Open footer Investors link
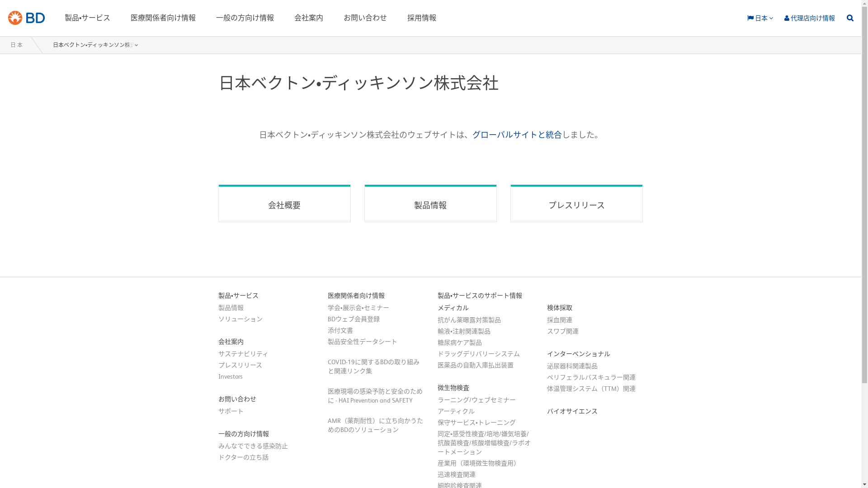Image resolution: width=868 pixels, height=488 pixels. (231, 376)
